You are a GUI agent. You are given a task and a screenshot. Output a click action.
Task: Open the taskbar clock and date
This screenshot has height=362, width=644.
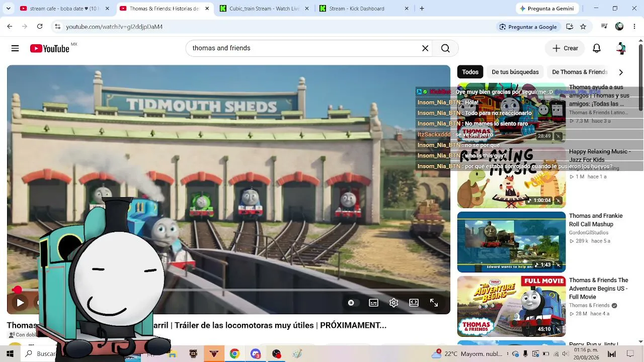point(586,353)
